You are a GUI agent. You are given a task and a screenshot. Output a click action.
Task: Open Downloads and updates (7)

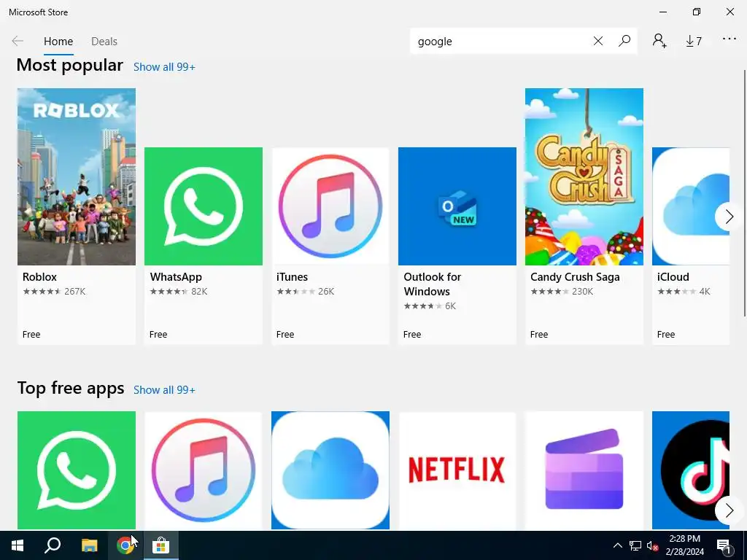(x=694, y=42)
